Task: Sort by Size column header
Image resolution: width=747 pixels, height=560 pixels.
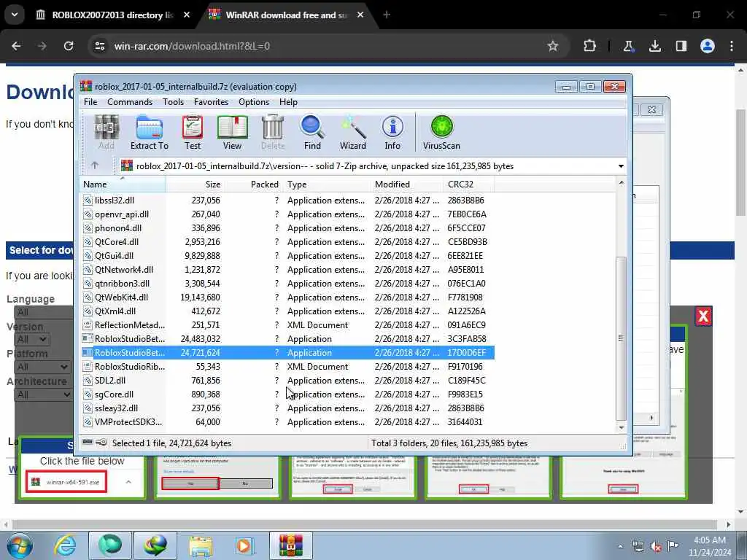Action: pyautogui.click(x=196, y=184)
